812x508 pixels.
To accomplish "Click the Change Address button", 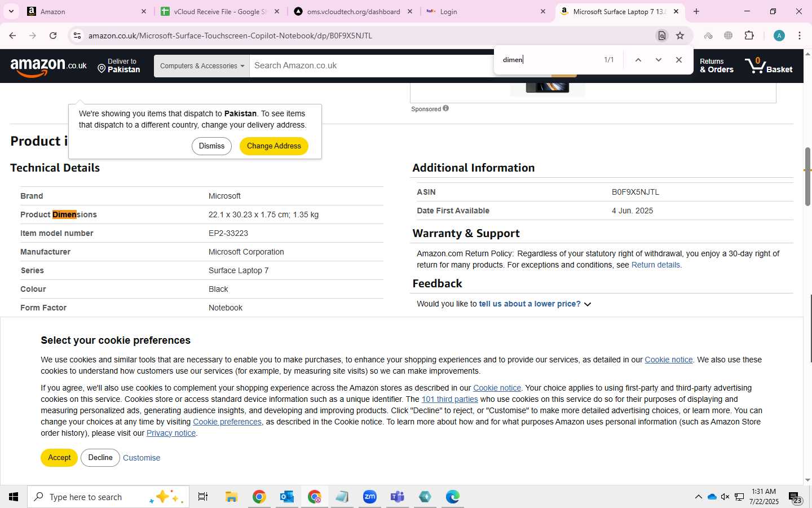I will [274, 146].
